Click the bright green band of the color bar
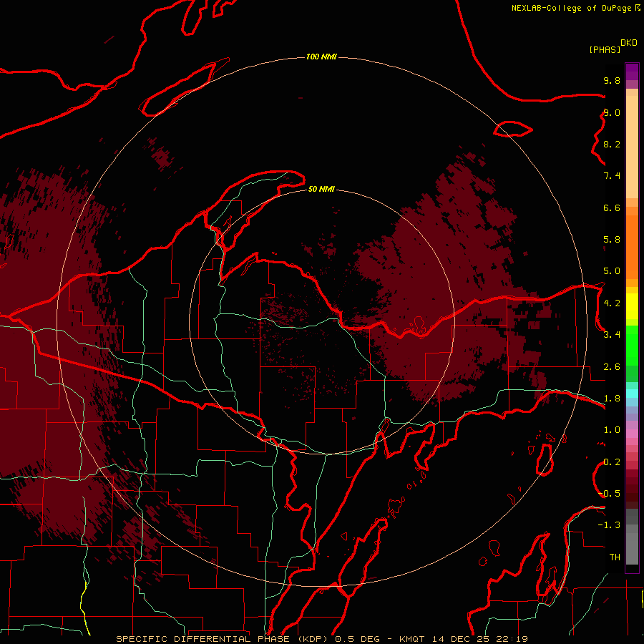The width and height of the screenshot is (644, 644). coord(632,346)
